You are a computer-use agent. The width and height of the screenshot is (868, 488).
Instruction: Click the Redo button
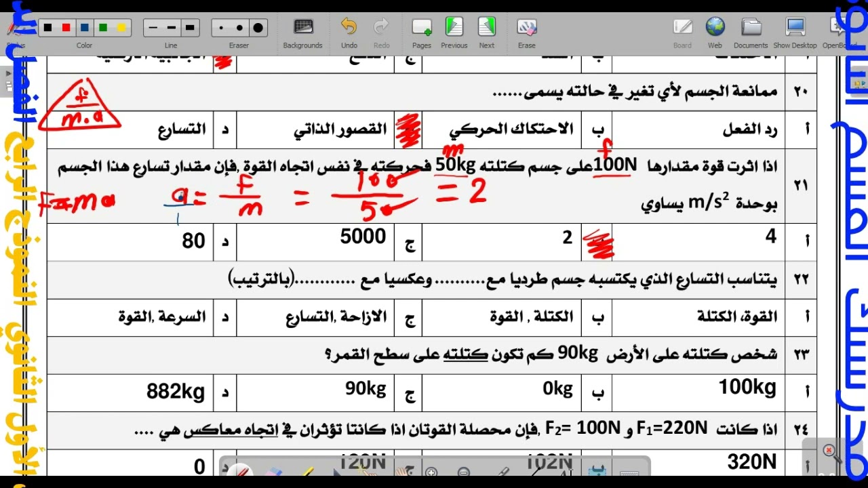pos(381,33)
